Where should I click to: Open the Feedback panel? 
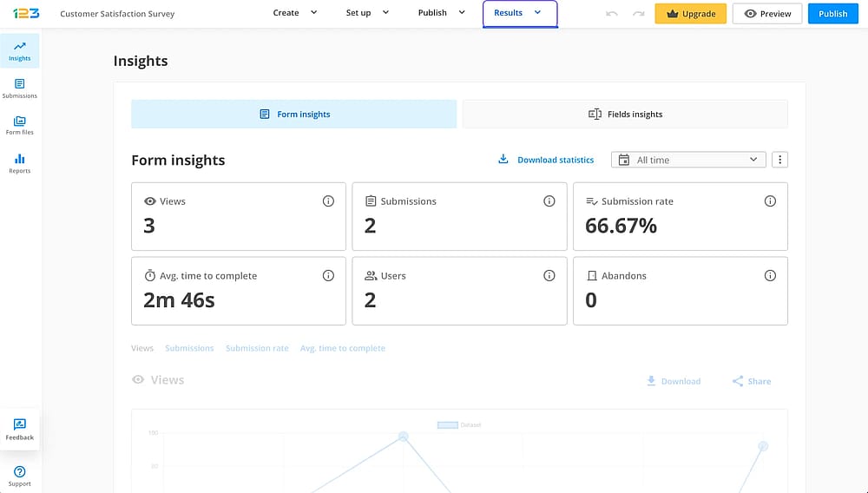click(20, 430)
